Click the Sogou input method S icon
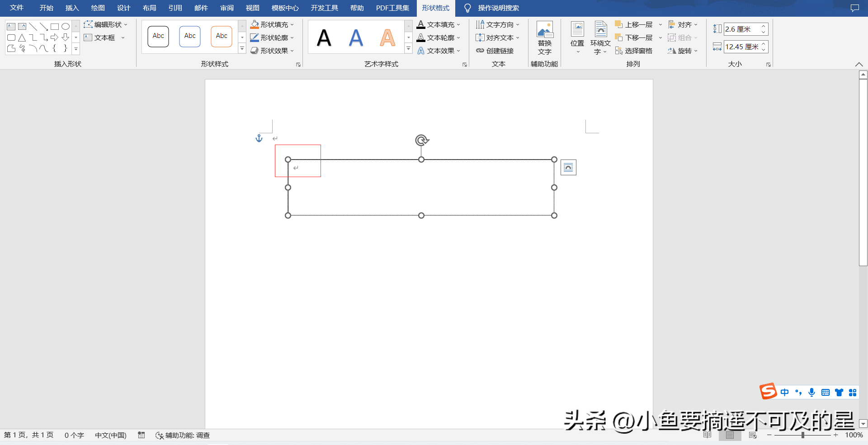This screenshot has width=868, height=445. point(768,391)
